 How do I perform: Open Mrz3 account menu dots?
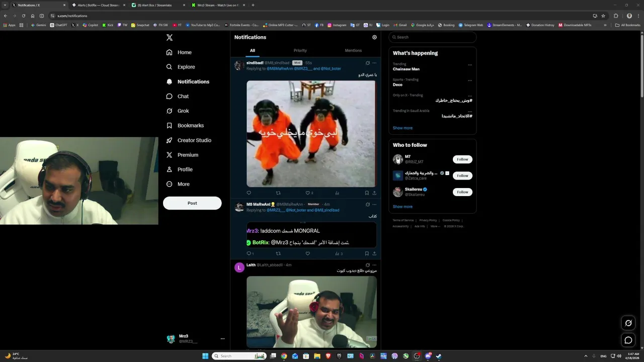coord(222,339)
